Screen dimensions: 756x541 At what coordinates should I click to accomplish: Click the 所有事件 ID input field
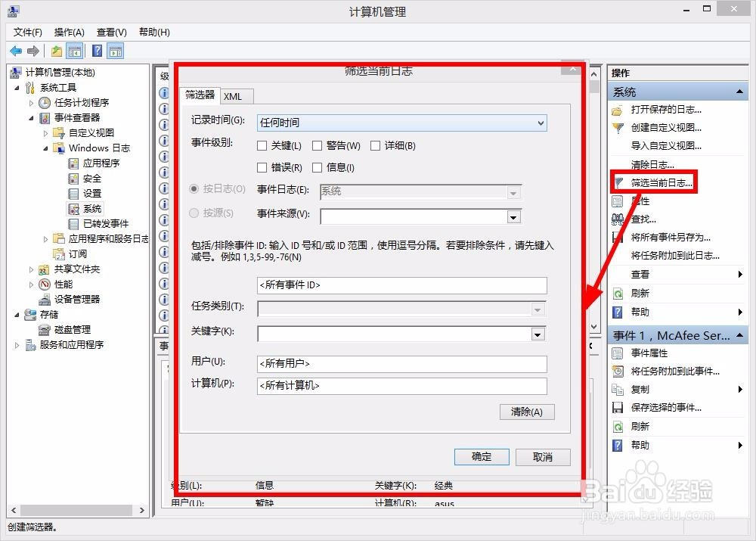pyautogui.click(x=401, y=285)
